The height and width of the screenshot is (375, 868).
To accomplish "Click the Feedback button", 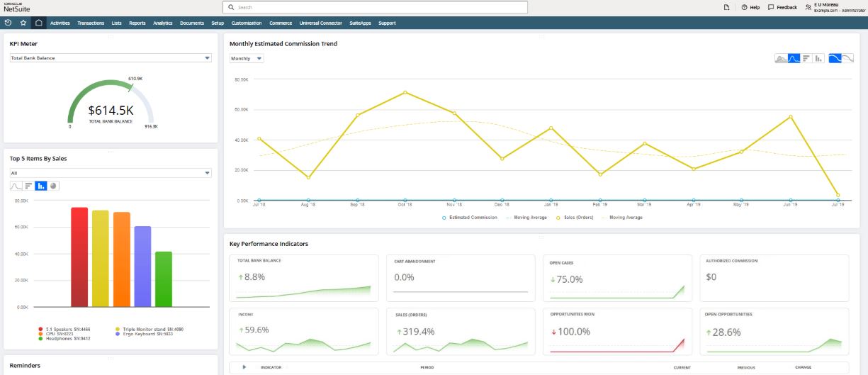I will coord(782,7).
